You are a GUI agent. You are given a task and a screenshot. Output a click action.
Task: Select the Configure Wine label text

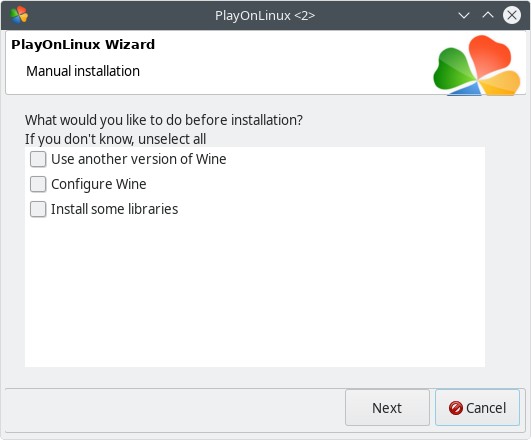(x=99, y=184)
